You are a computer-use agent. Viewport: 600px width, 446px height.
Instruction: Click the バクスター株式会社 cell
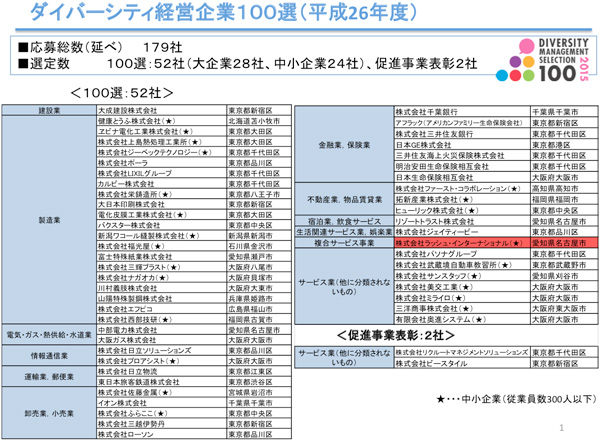(161, 225)
